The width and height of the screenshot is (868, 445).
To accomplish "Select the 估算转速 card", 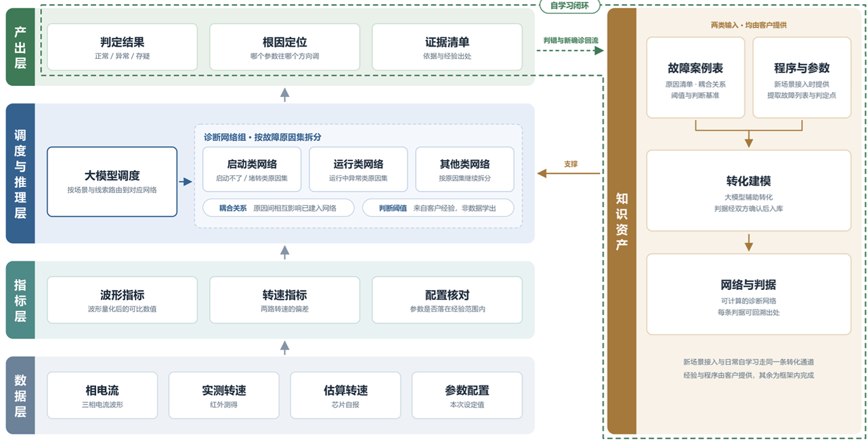I will [345, 396].
